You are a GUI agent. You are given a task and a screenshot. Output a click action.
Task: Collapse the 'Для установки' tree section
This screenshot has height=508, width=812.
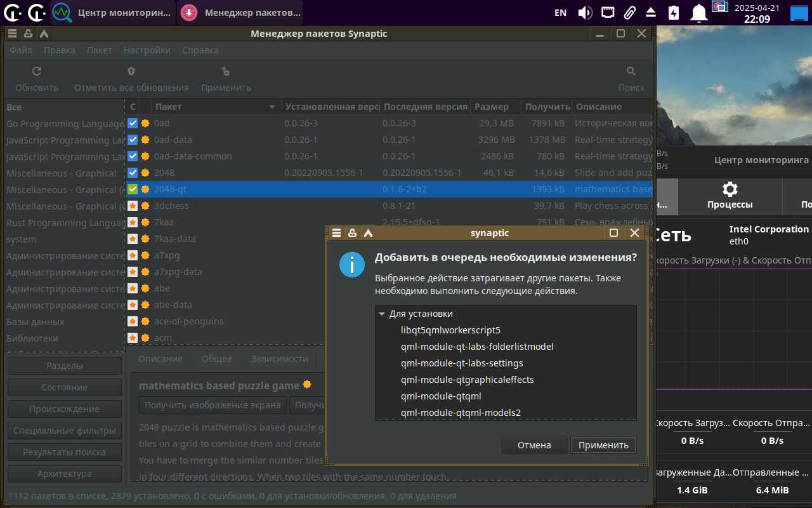point(382,314)
